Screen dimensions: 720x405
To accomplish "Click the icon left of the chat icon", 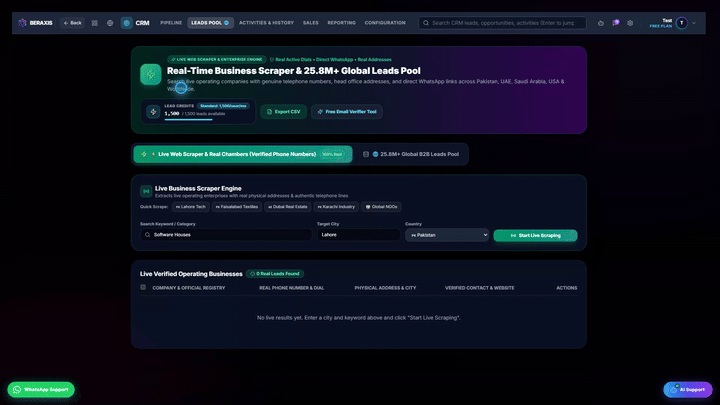I will click(601, 23).
